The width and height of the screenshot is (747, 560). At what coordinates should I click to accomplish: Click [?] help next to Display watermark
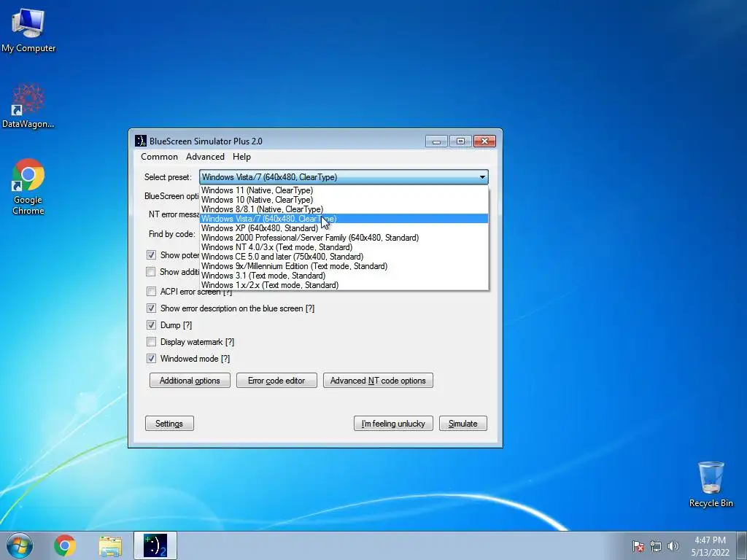pos(230,342)
